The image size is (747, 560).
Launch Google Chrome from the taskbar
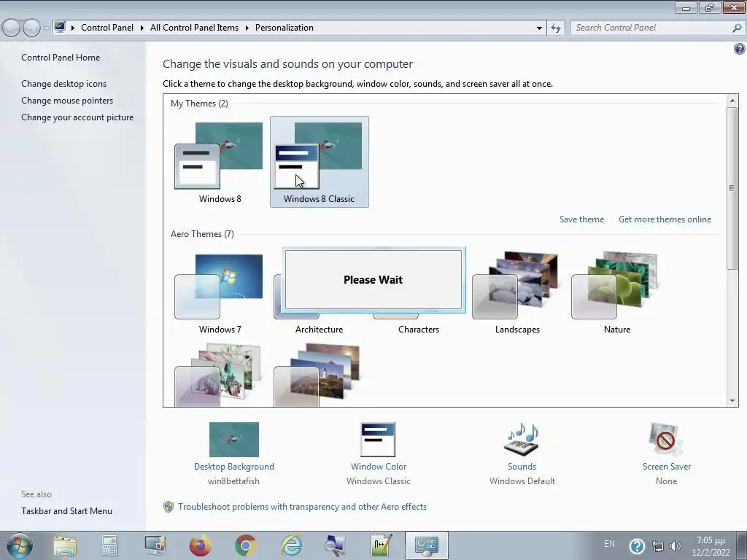(245, 545)
